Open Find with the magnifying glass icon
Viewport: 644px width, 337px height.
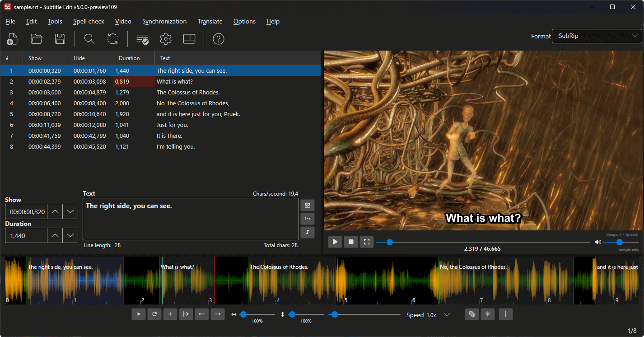(89, 39)
